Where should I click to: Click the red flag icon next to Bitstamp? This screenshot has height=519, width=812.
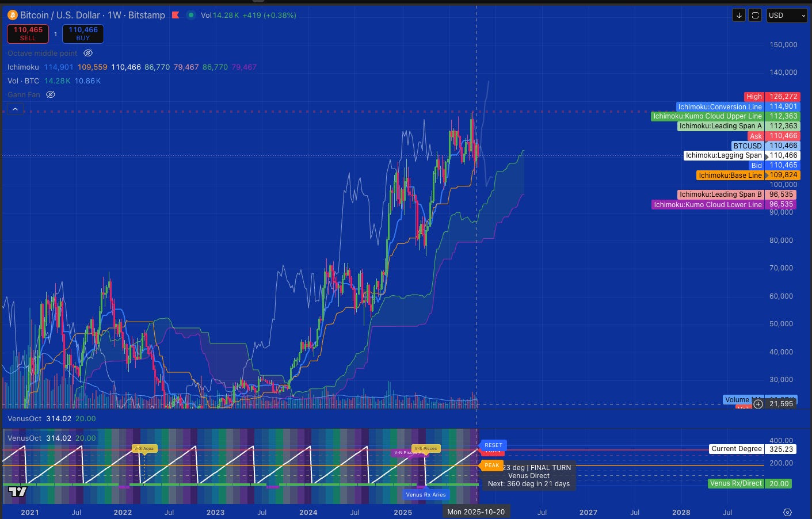176,15
